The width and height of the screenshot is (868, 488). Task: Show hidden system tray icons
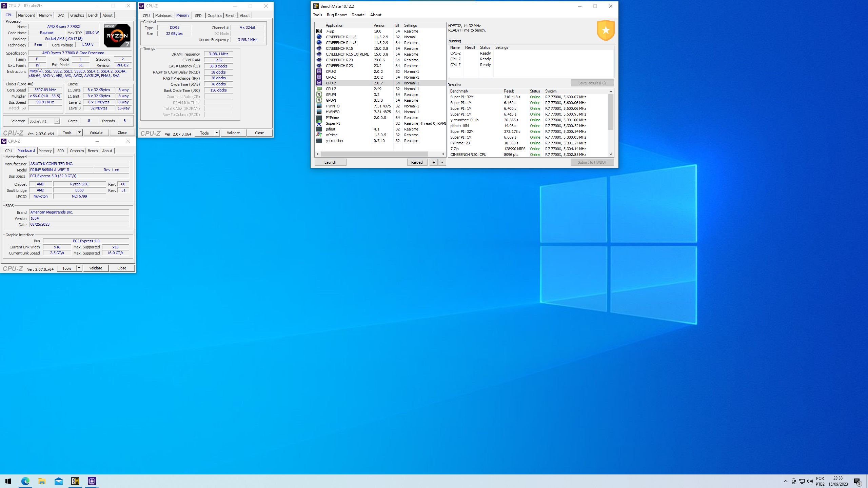click(x=786, y=481)
